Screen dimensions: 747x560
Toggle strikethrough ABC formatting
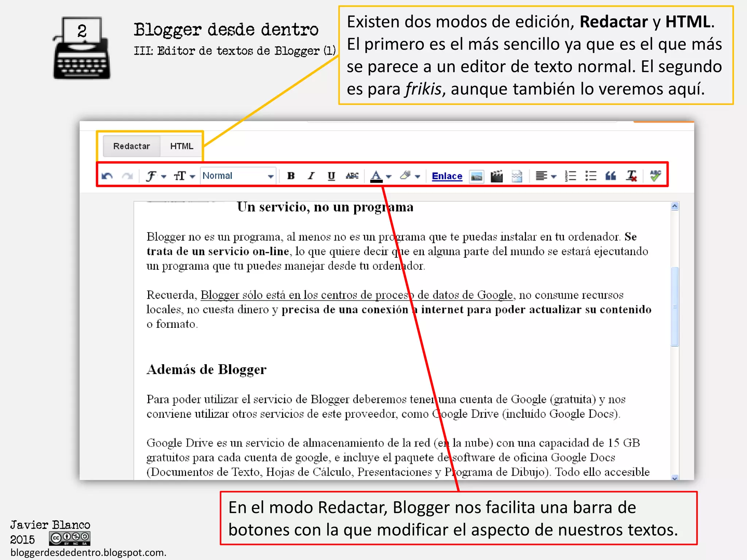pos(352,176)
